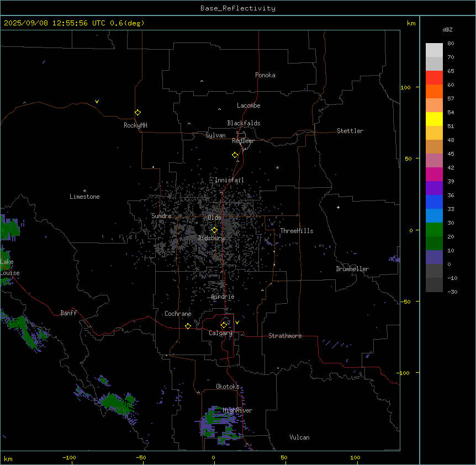476x465 pixels.
Task: Click the yellow diamond marker above RockyMH
Action: click(137, 113)
